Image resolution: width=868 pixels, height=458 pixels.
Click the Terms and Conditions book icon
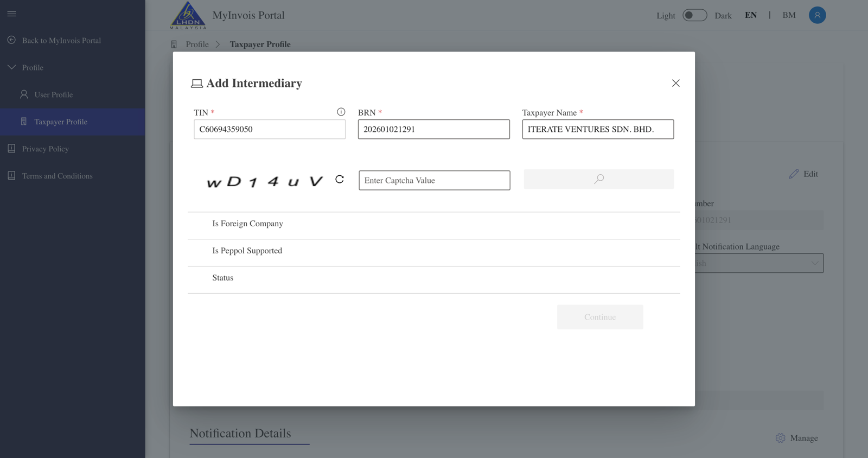11,176
